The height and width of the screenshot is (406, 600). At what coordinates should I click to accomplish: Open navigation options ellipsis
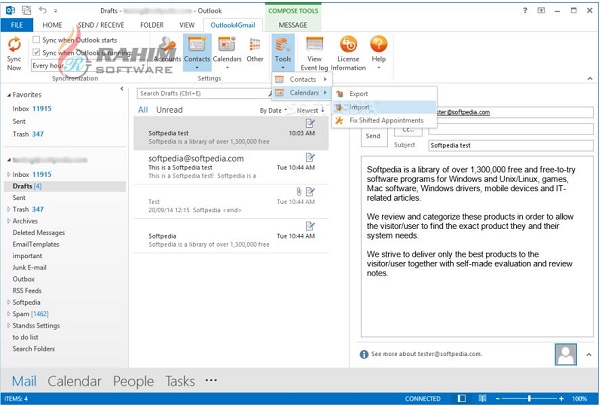click(211, 380)
